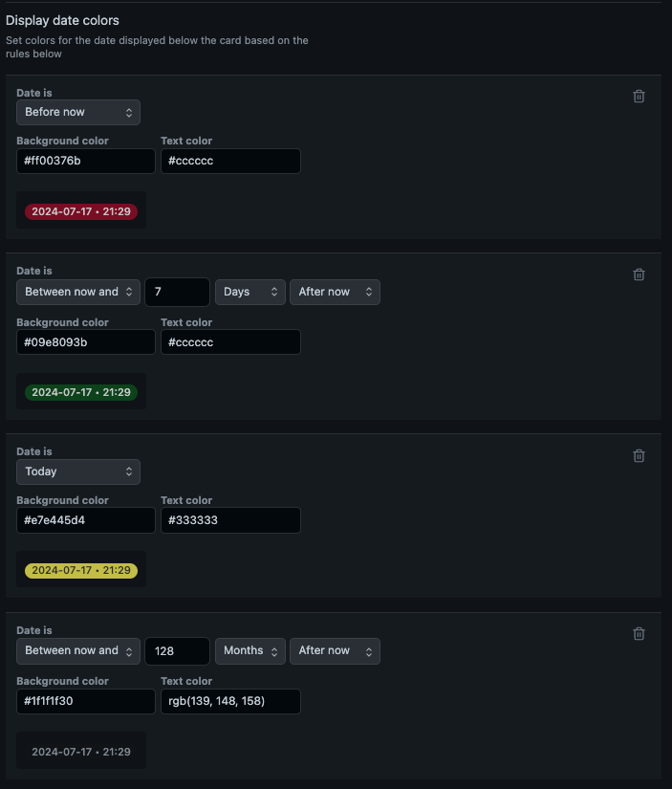
Task: Click the rgb(139, 148, 158) text color field
Action: click(x=230, y=701)
